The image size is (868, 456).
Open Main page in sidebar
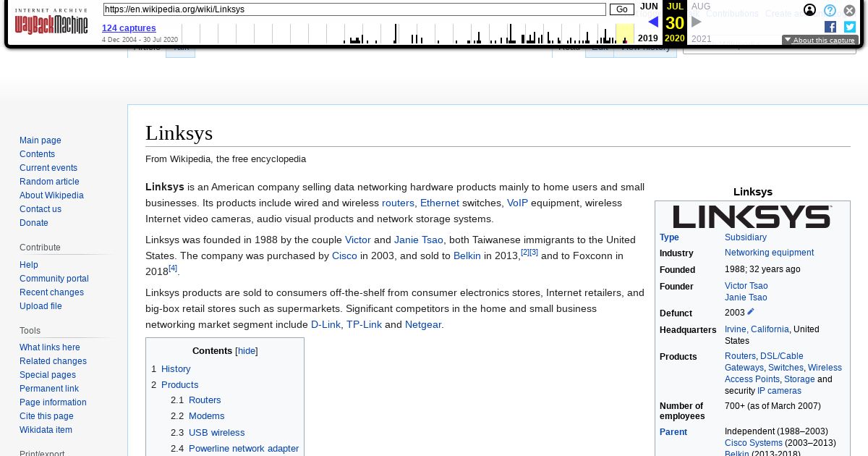41,140
